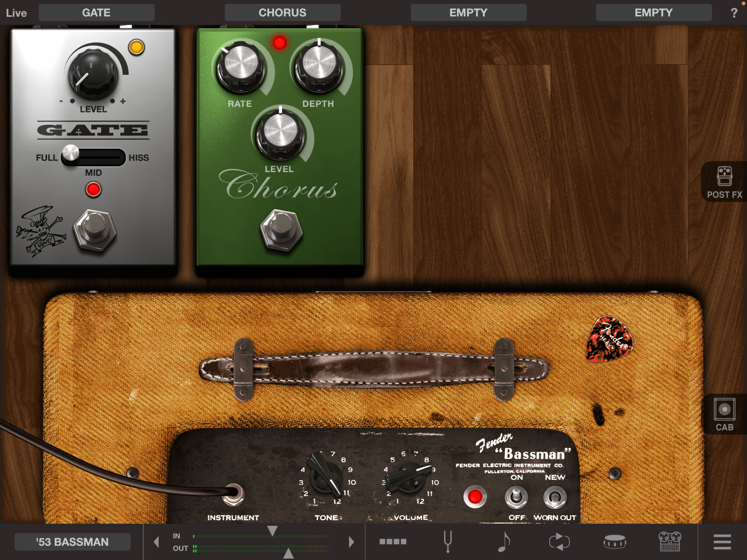Open the EMPTY slot beside the help icon
Viewport: 747px width, 560px height.
654,13
